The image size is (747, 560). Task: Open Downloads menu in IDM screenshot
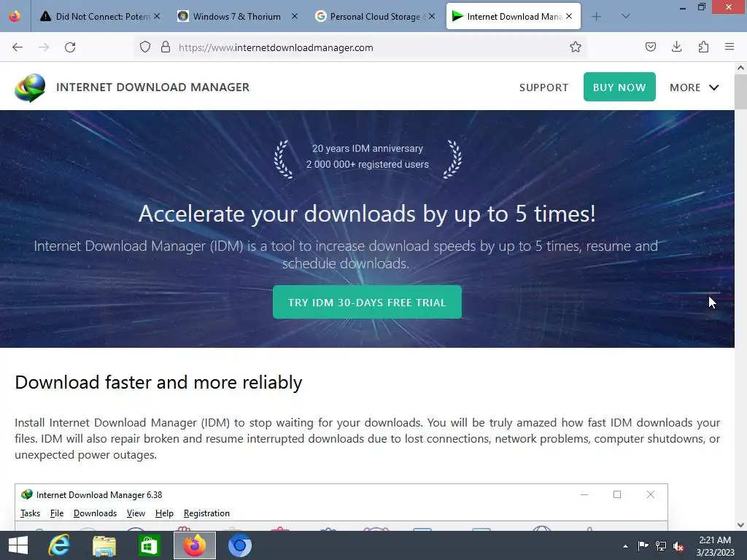95,513
